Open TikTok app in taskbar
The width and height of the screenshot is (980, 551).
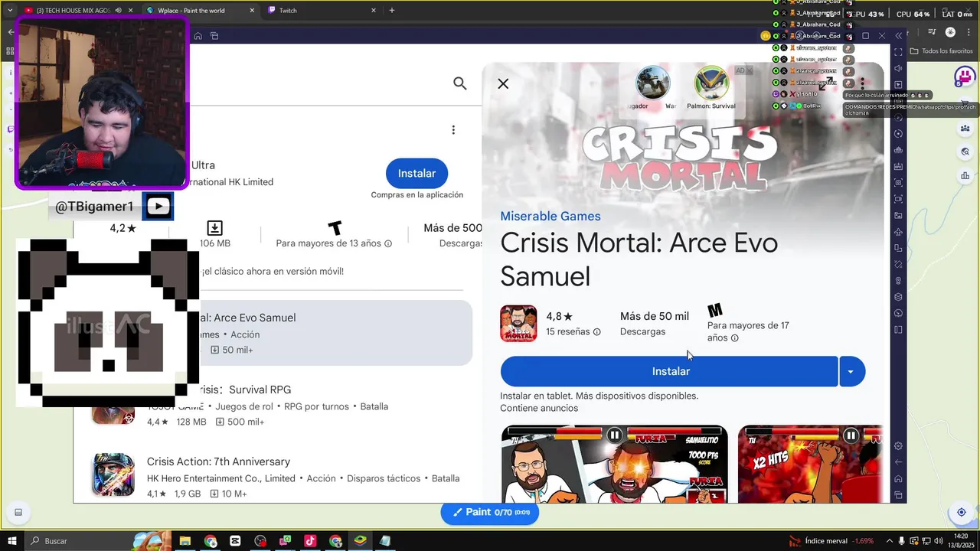point(310,541)
